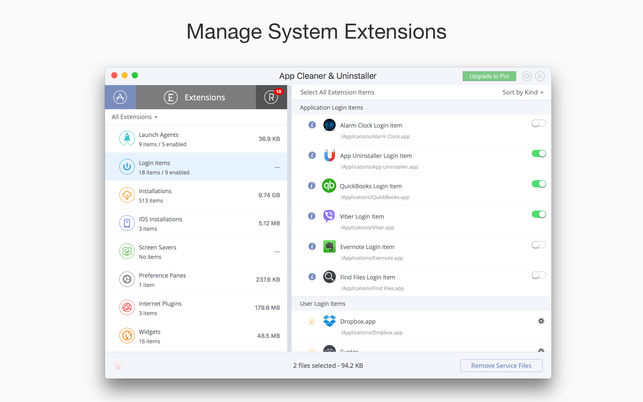This screenshot has width=643, height=402.
Task: Click the gear icon for Dropbox.app
Action: pyautogui.click(x=541, y=321)
